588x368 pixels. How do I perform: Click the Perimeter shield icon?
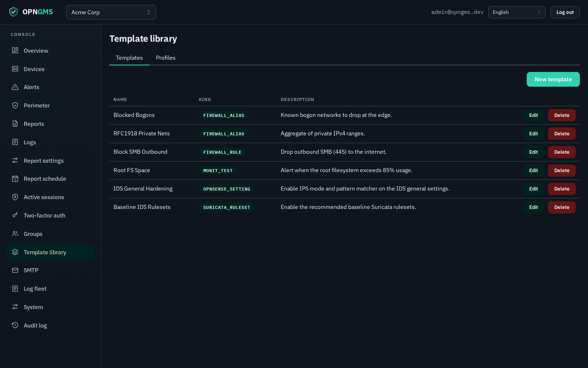[15, 105]
